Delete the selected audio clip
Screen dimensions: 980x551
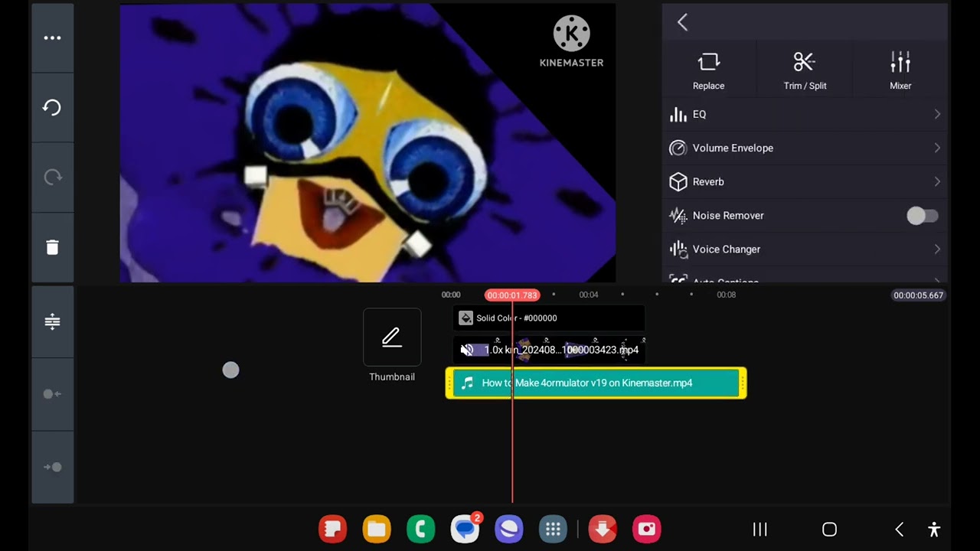(52, 246)
